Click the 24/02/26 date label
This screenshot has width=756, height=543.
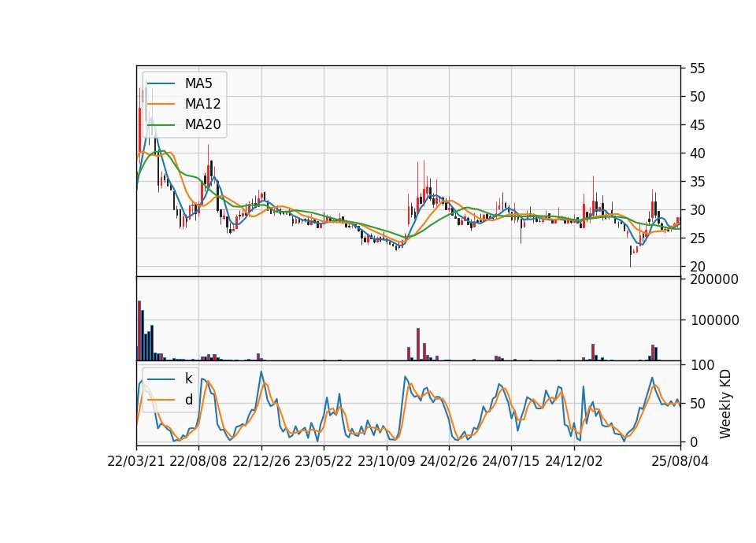click(448, 461)
